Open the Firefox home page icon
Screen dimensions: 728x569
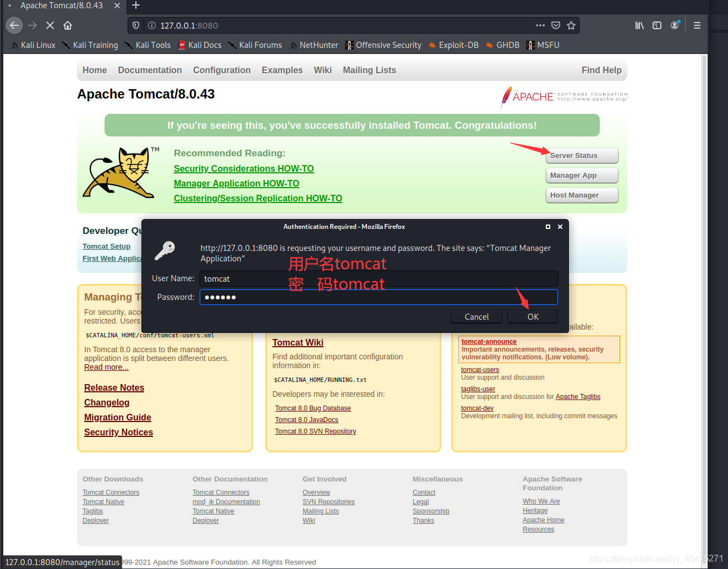(68, 25)
